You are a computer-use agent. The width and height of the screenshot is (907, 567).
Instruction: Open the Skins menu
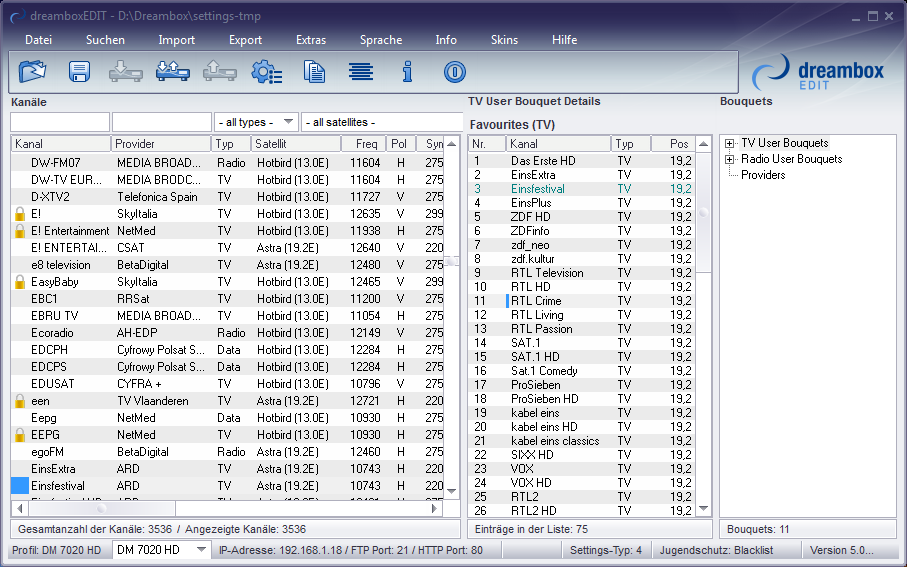click(504, 40)
